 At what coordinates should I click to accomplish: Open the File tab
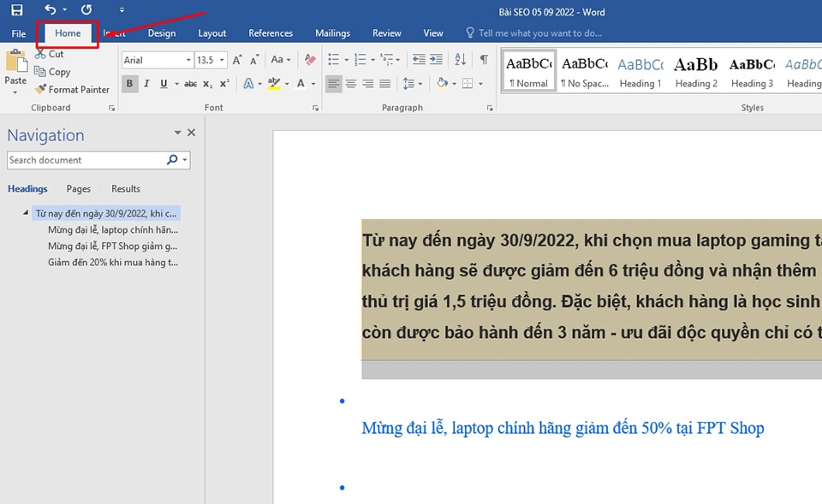coord(19,33)
